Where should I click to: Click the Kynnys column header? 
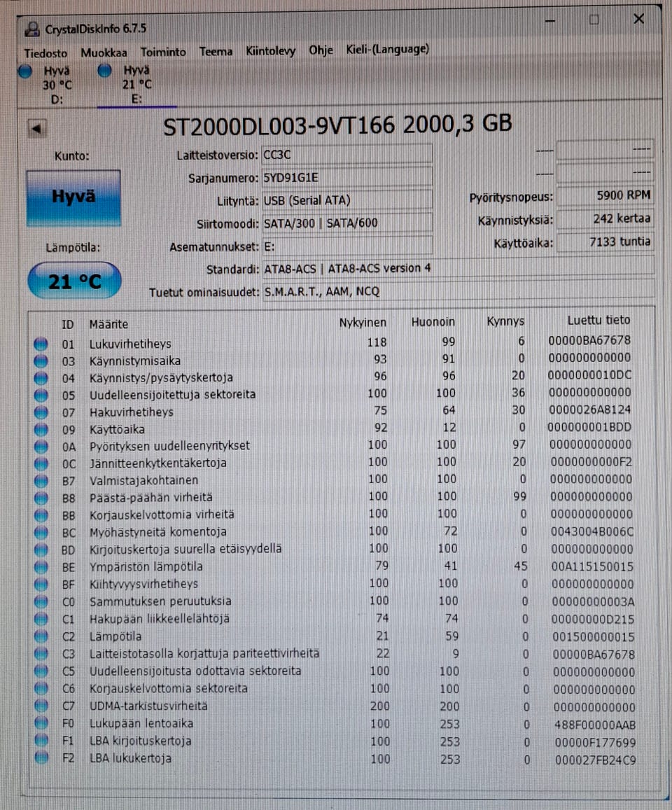[505, 321]
